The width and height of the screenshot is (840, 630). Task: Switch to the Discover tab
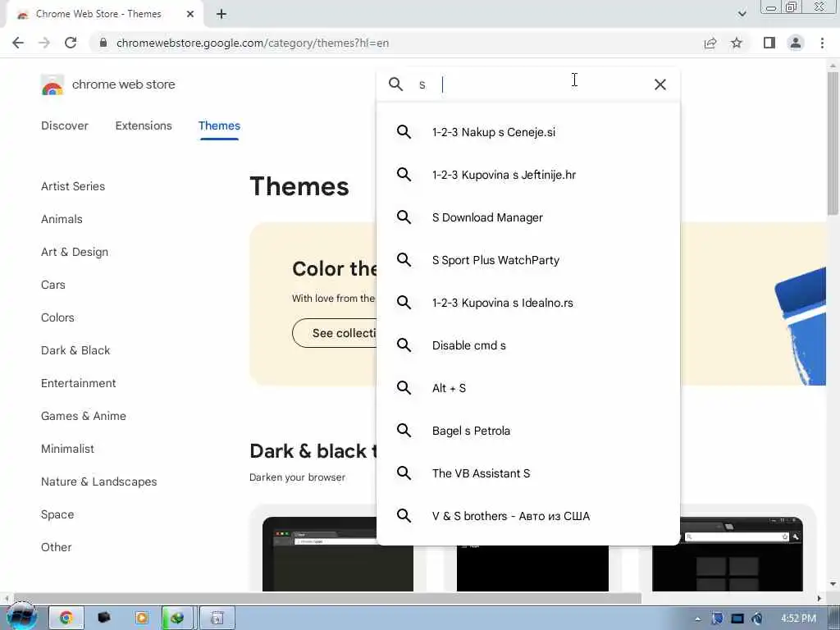65,126
